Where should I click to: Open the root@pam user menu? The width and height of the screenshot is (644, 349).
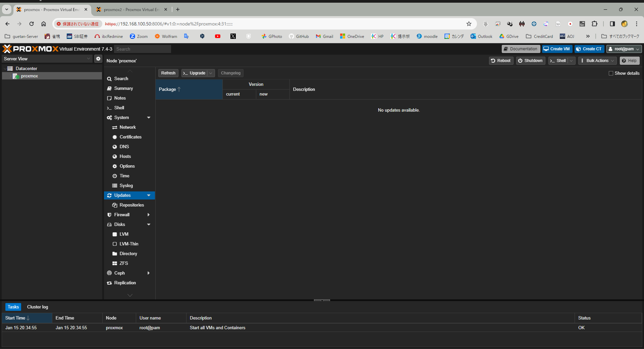(x=624, y=49)
